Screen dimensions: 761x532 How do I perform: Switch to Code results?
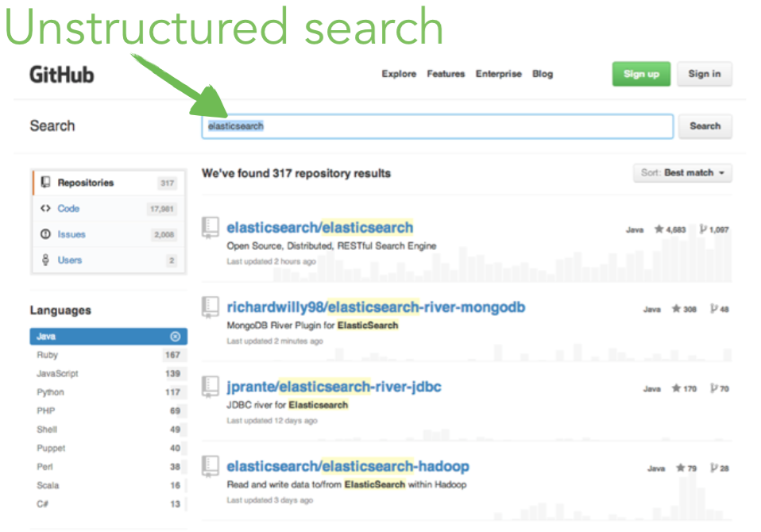(109, 209)
